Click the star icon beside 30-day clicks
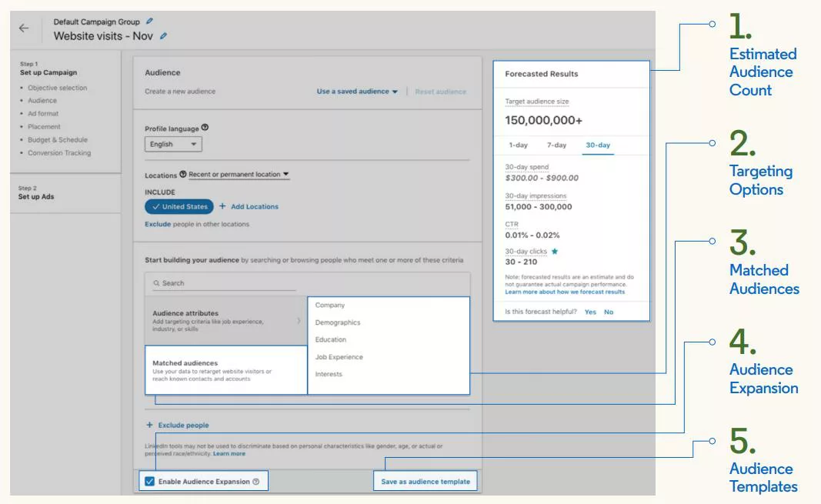 tap(555, 251)
